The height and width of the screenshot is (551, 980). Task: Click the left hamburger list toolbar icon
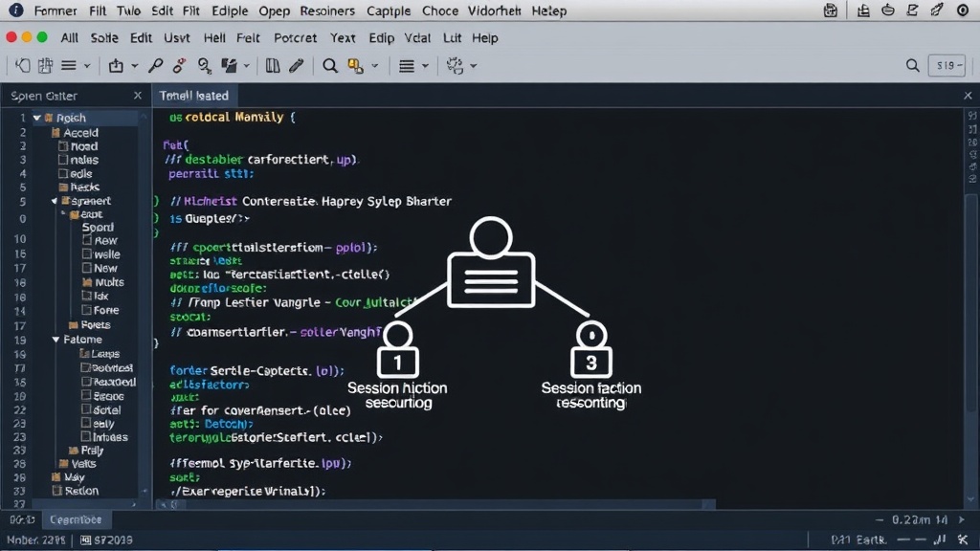click(x=69, y=65)
